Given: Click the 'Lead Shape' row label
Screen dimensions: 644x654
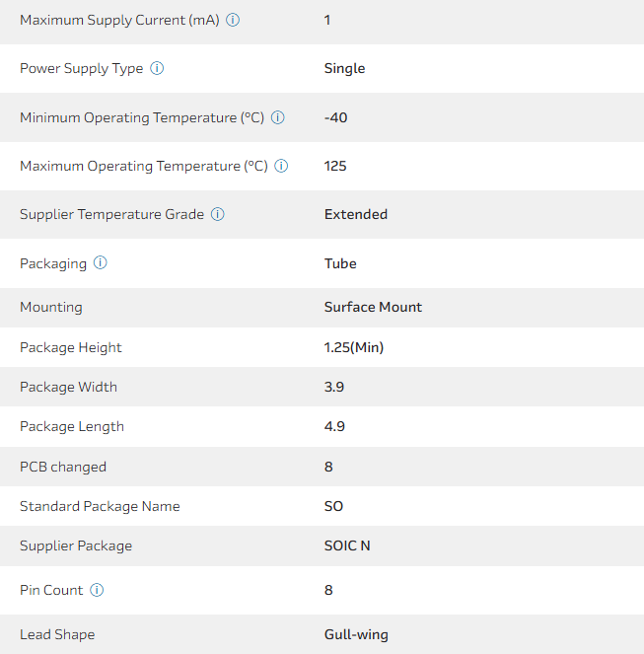Looking at the screenshot, I should 57,635.
